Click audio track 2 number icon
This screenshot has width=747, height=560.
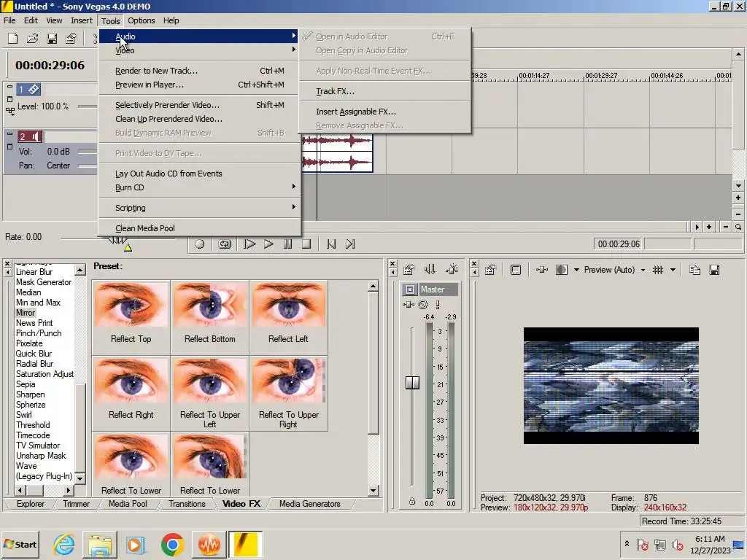[x=29, y=136]
